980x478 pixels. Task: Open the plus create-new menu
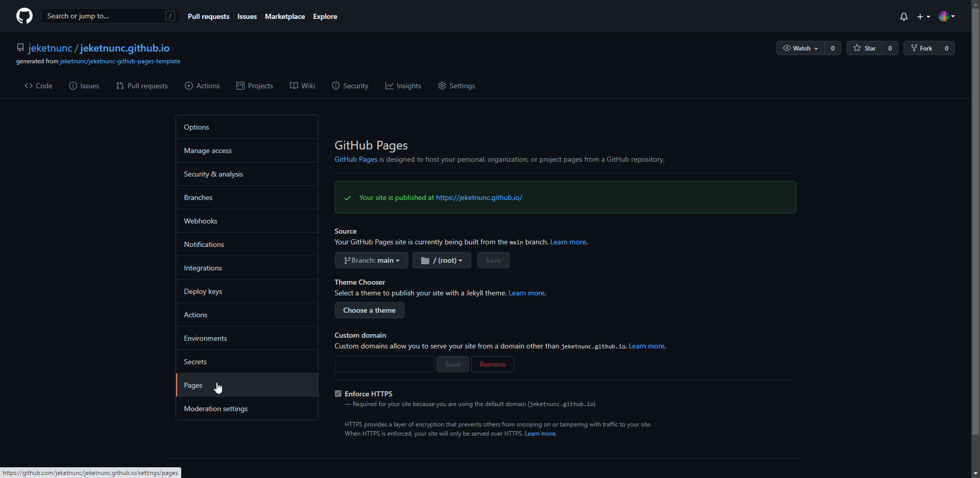[923, 16]
